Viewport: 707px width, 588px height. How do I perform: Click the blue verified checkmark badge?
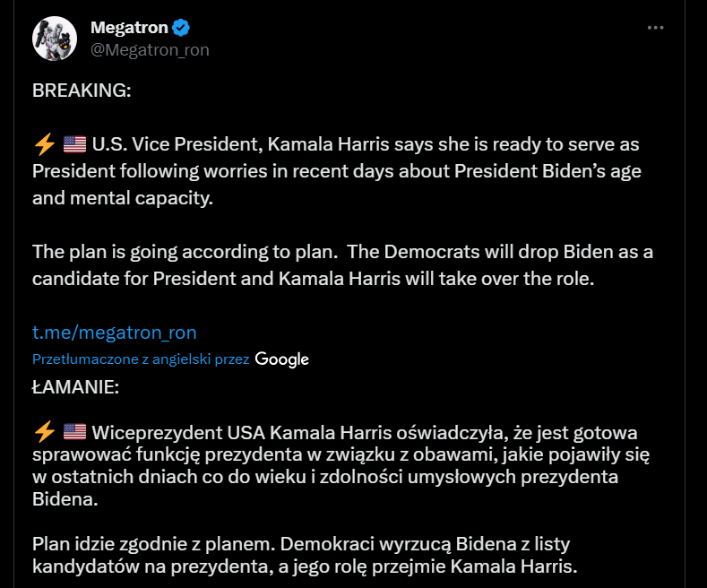click(181, 28)
